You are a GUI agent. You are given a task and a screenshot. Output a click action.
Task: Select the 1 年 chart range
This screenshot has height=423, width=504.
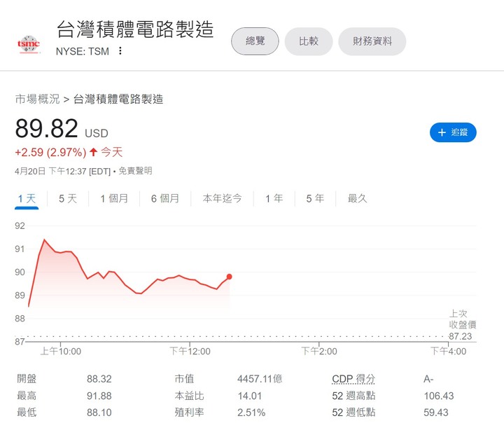(x=274, y=198)
